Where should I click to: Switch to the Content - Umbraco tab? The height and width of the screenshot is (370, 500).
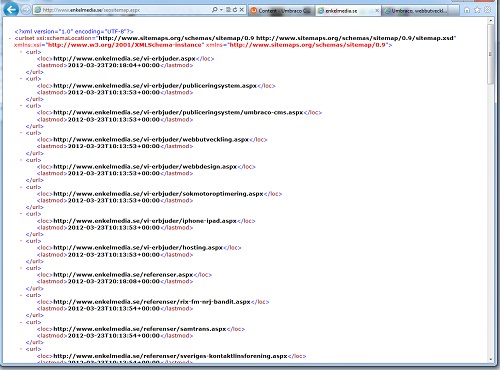pyautogui.click(x=281, y=11)
